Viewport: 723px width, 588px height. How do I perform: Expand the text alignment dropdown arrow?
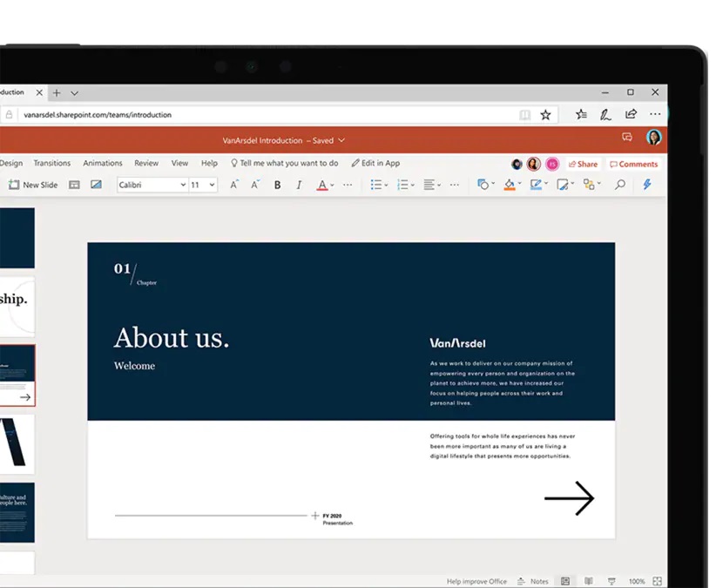click(x=439, y=186)
